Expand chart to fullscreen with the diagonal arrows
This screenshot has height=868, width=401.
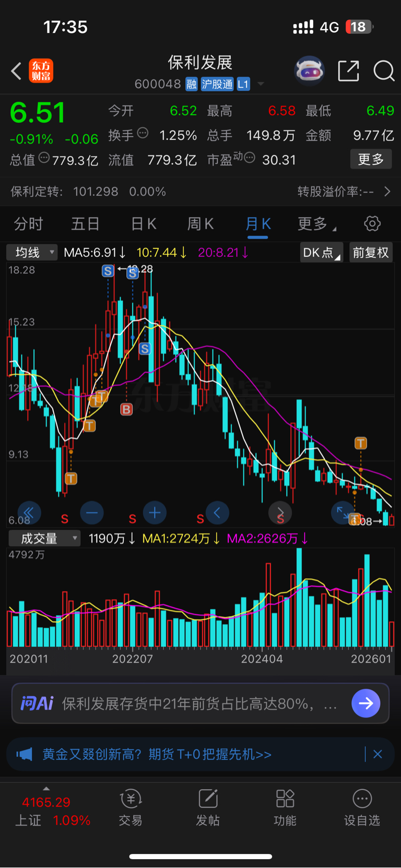pyautogui.click(x=343, y=513)
